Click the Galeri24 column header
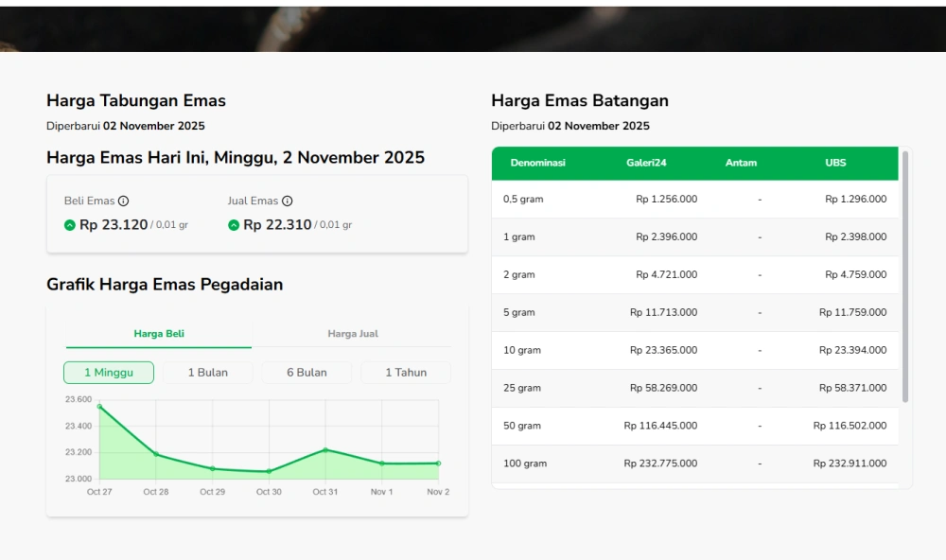This screenshot has height=560, width=946. pos(647,163)
